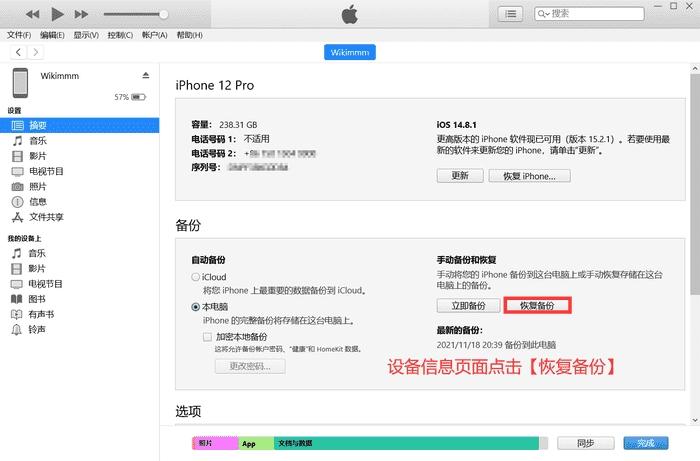Click the 照片 storage bar segment
This screenshot has width=700, height=461.
[215, 443]
